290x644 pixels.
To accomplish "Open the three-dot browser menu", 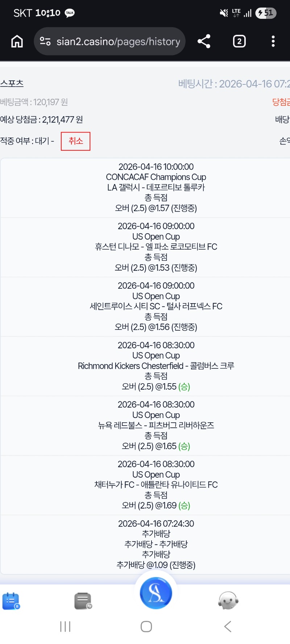I will (x=273, y=41).
